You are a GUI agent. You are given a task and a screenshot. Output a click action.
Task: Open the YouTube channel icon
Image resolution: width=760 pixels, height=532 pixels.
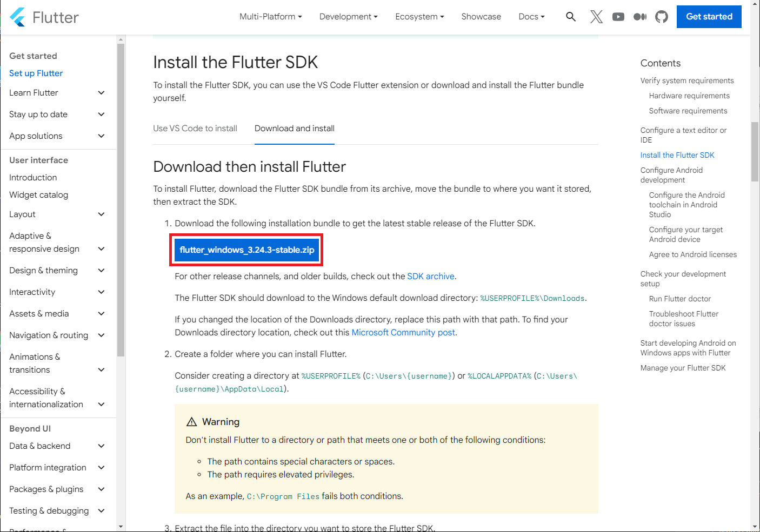[x=618, y=17]
